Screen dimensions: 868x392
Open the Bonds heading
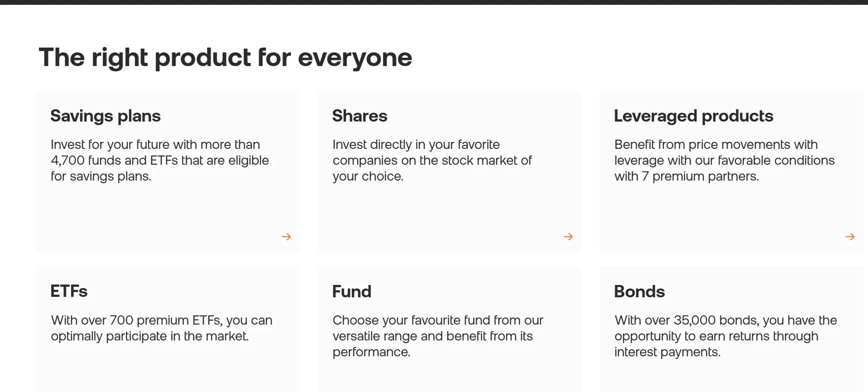pyautogui.click(x=639, y=292)
